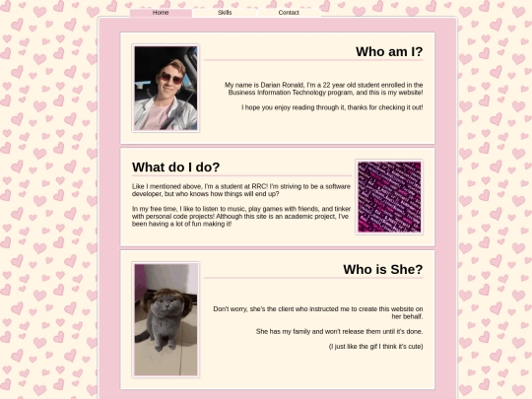Click the selfie photo with sunglasses
The image size is (532, 399).
166,89
